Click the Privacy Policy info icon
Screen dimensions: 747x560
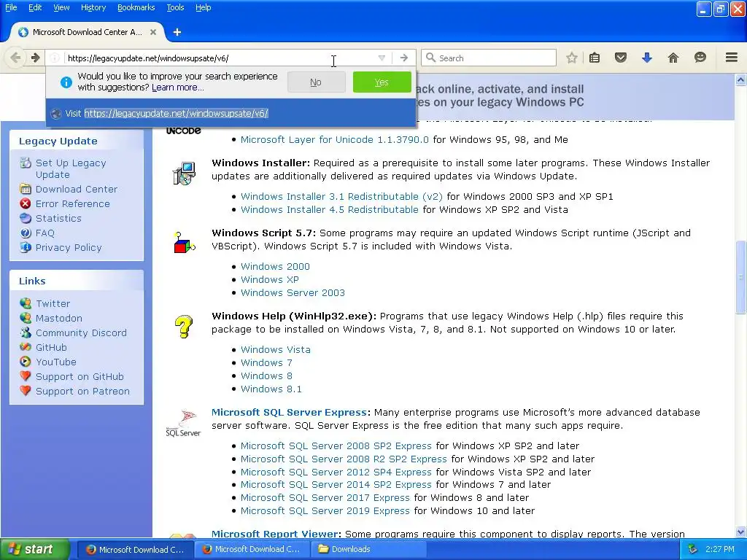26,247
